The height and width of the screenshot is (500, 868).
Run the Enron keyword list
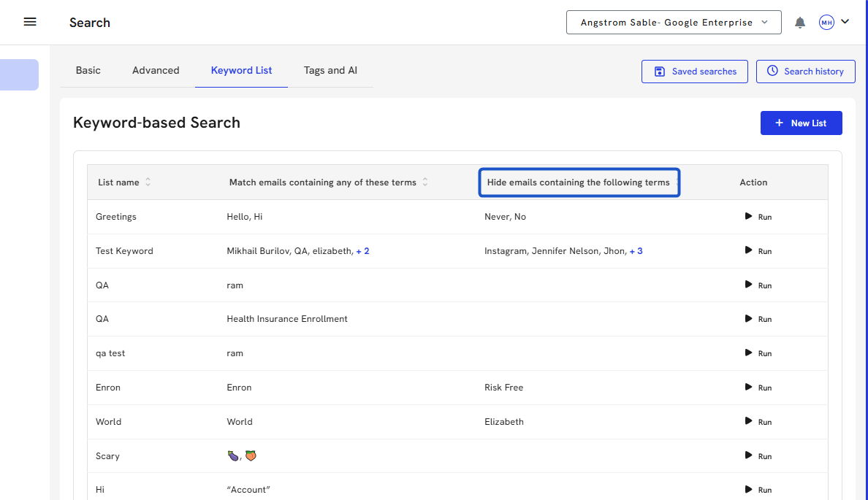758,388
